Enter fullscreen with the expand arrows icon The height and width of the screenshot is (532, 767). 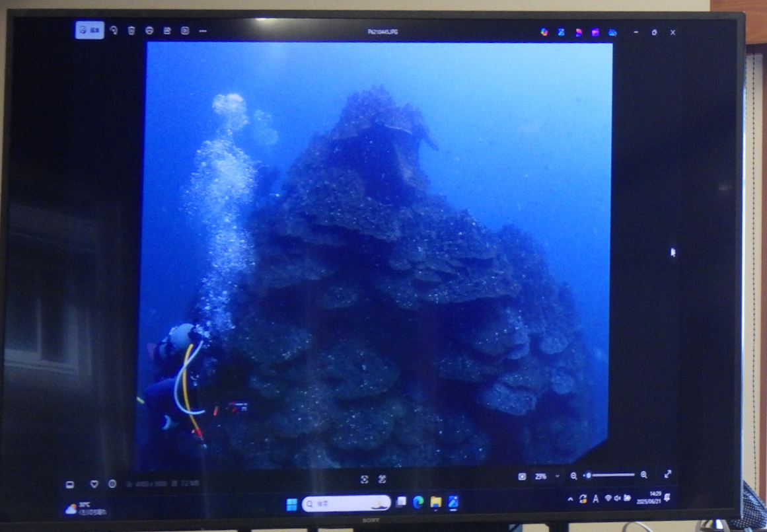point(667,474)
